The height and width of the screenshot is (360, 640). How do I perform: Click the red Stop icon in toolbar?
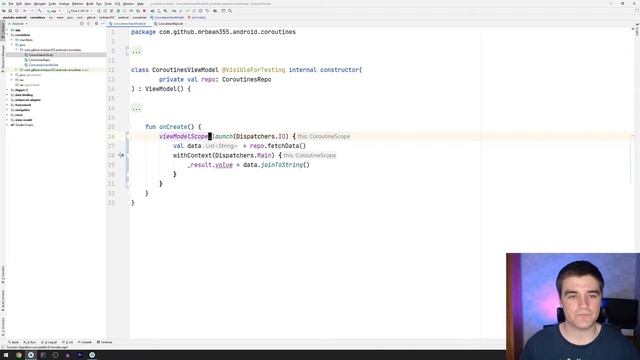tap(144, 11)
